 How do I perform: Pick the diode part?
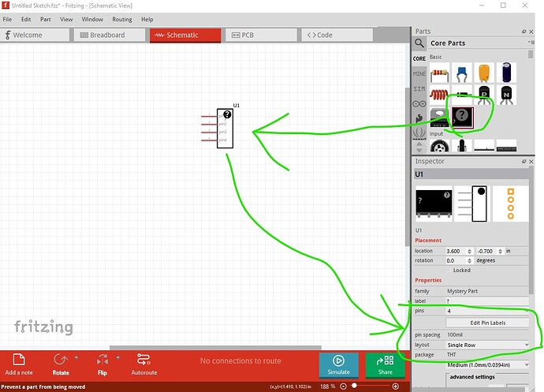click(462, 95)
